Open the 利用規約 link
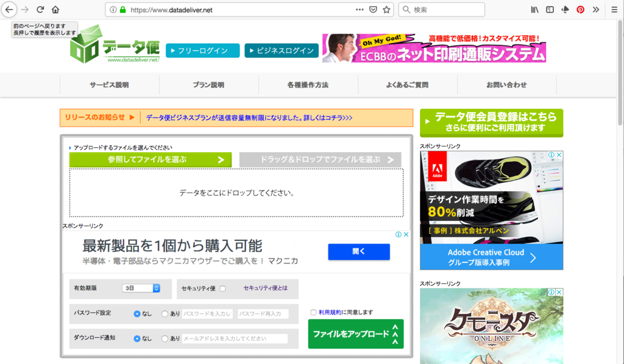624x364 pixels. (330, 312)
